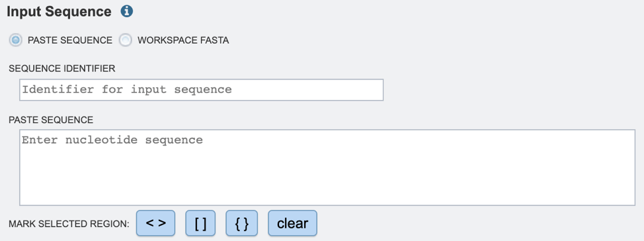Click the [ ] included region button
The image size is (644, 241).
(200, 223)
